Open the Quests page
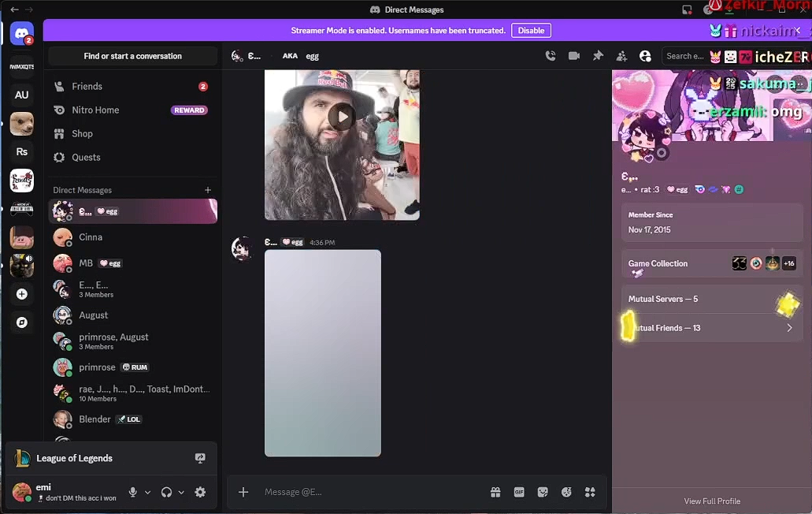 133,158
